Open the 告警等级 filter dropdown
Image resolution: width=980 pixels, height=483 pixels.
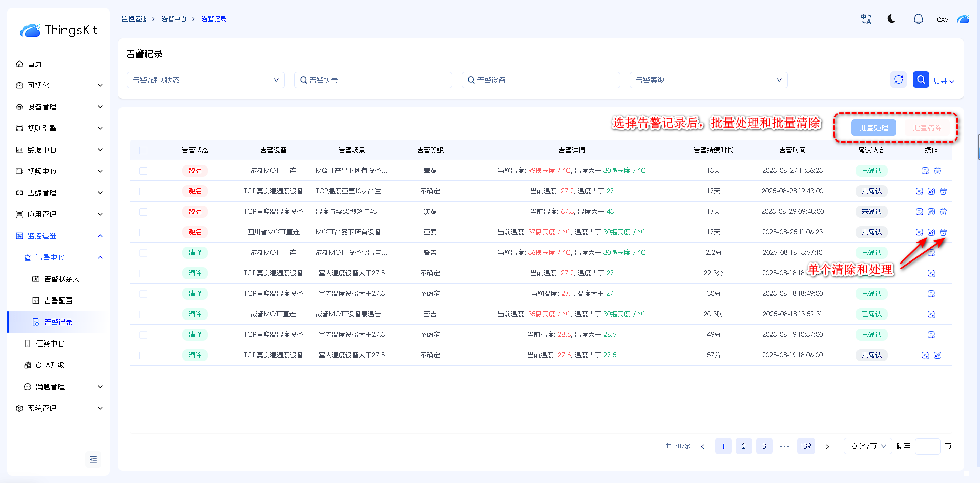tap(708, 80)
